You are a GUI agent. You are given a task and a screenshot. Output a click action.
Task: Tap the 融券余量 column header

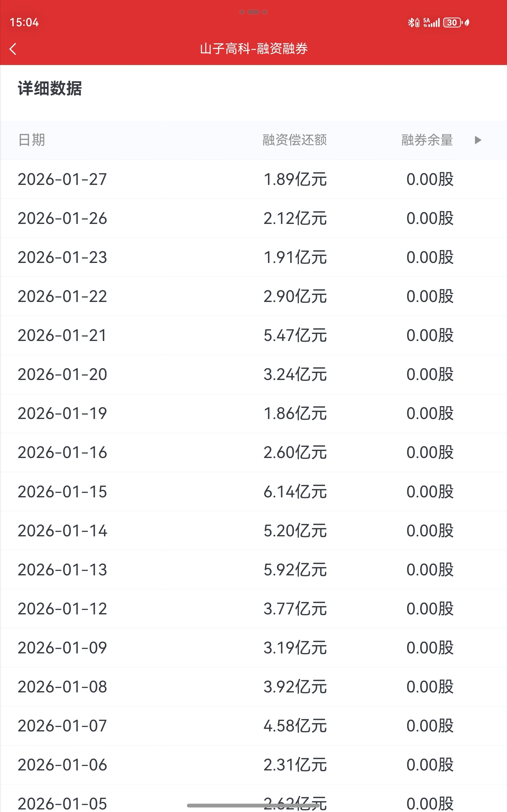[427, 140]
